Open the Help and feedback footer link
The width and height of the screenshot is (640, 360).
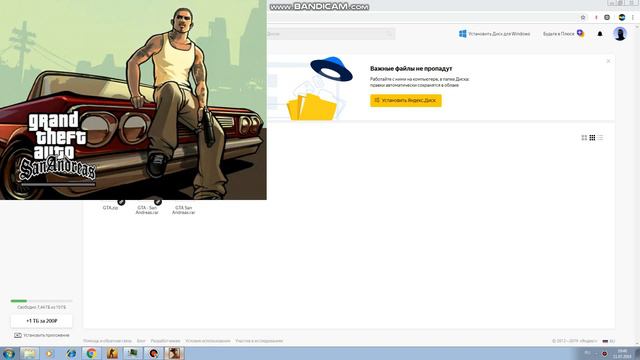tap(107, 341)
